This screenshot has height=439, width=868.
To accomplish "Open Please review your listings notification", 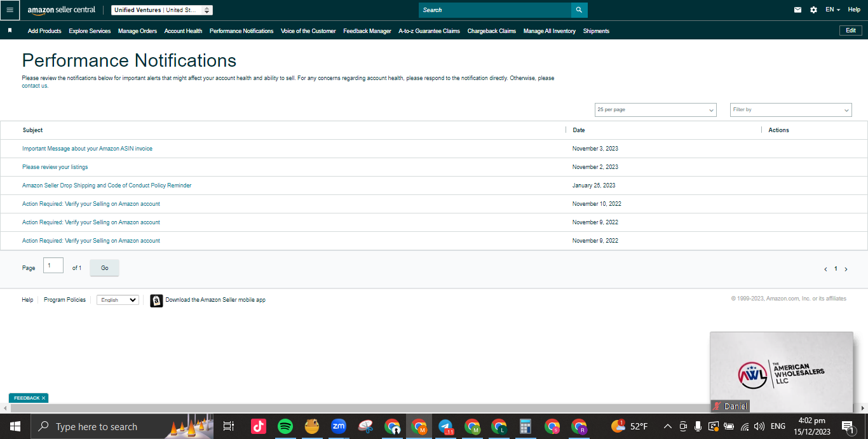I will (x=55, y=167).
